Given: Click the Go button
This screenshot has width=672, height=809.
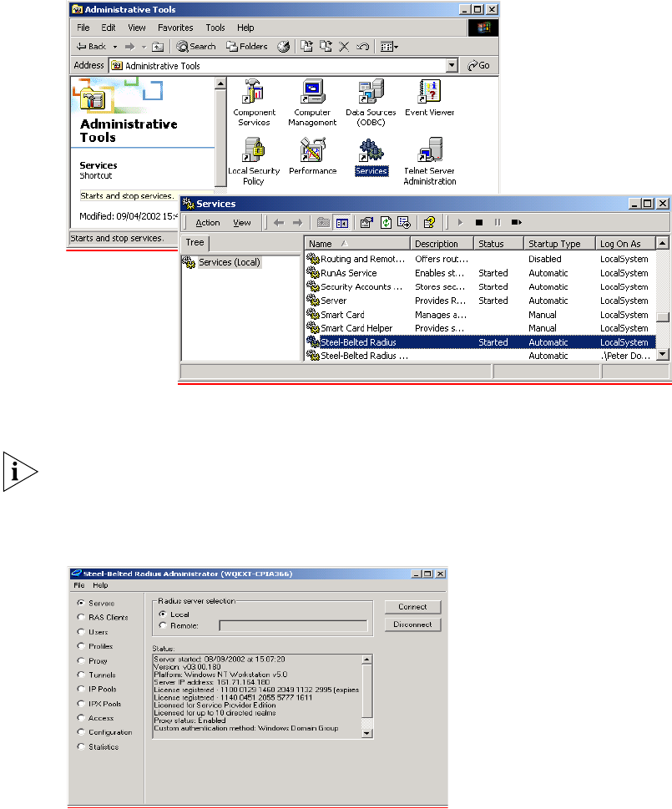Looking at the screenshot, I should [x=478, y=65].
